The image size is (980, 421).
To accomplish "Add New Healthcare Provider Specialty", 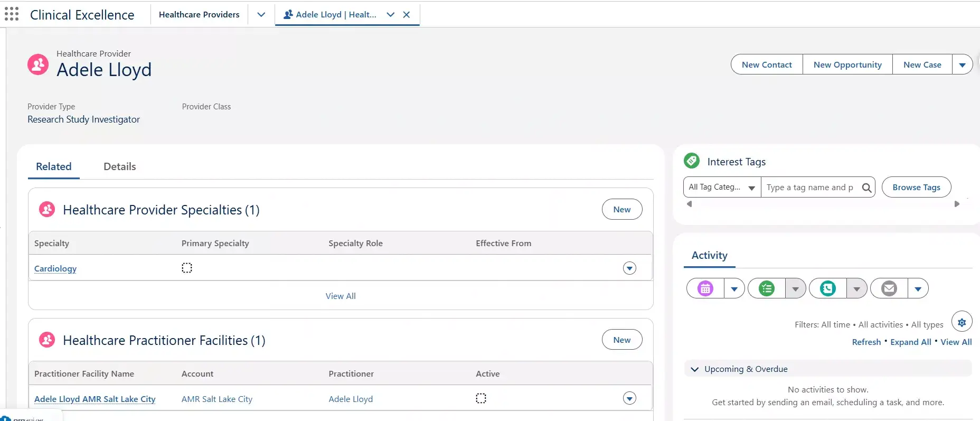I will point(622,210).
